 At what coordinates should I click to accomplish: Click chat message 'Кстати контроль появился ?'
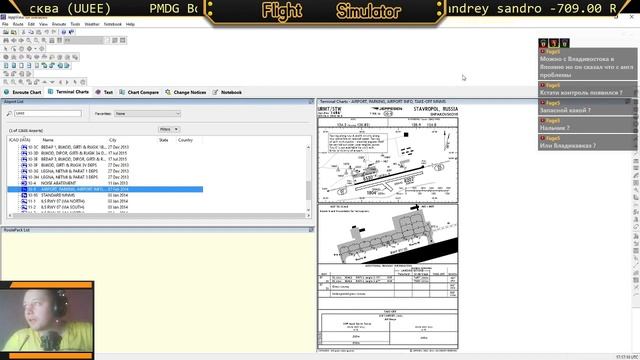[587, 89]
